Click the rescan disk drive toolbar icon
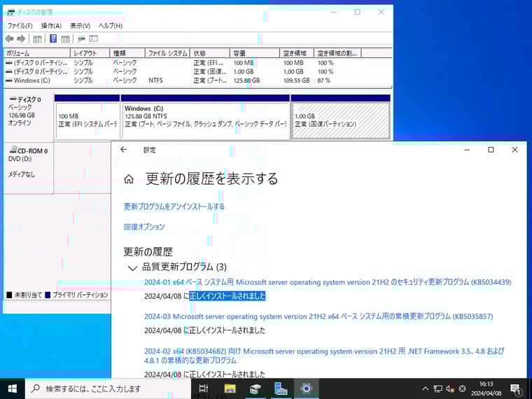The width and height of the screenshot is (532, 399). point(81,39)
